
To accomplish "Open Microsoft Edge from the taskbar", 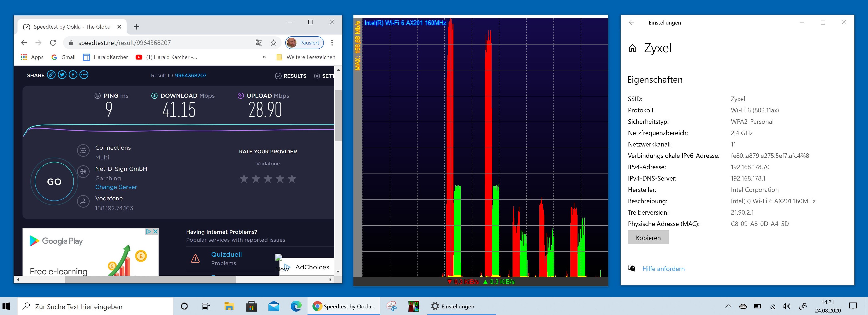I will 296,306.
